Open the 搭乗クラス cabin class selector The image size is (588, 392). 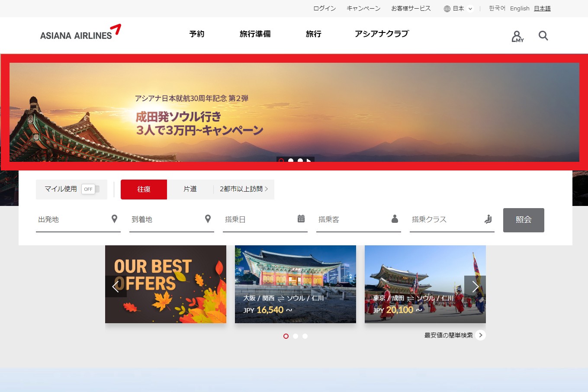(x=452, y=219)
